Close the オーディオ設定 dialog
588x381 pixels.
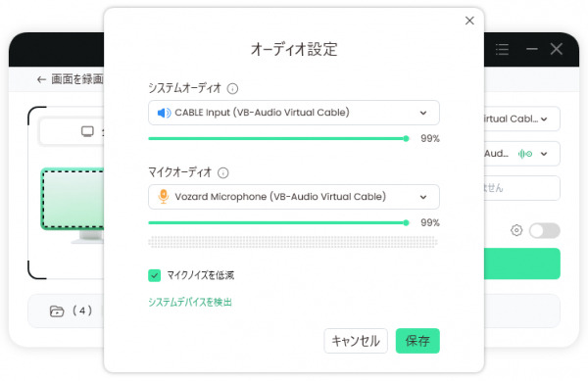(469, 21)
